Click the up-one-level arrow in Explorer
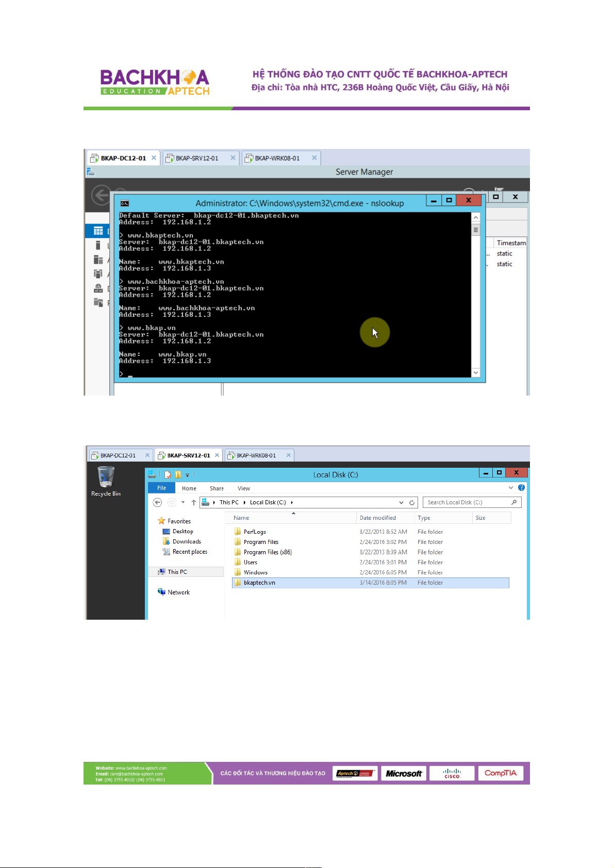This screenshot has width=614, height=868. 194,502
